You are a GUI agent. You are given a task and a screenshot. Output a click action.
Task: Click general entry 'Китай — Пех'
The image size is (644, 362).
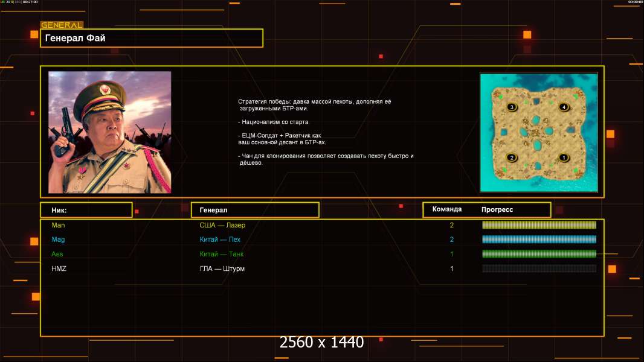(x=220, y=240)
